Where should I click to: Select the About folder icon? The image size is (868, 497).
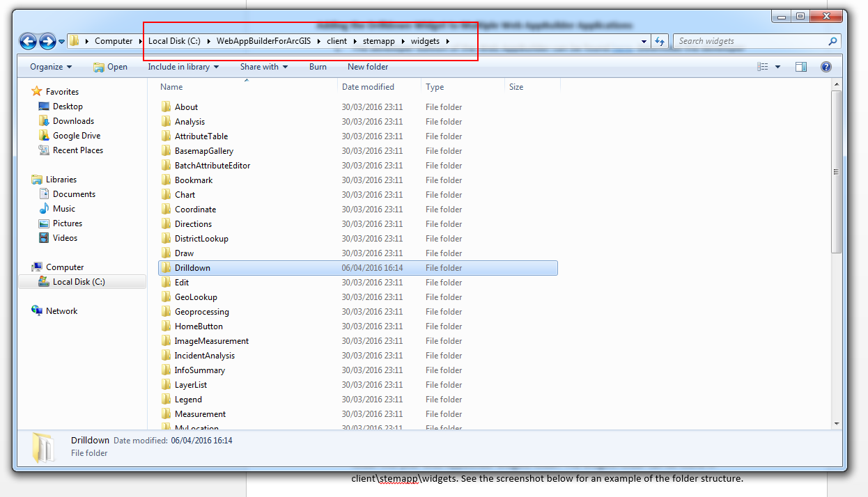click(x=166, y=107)
